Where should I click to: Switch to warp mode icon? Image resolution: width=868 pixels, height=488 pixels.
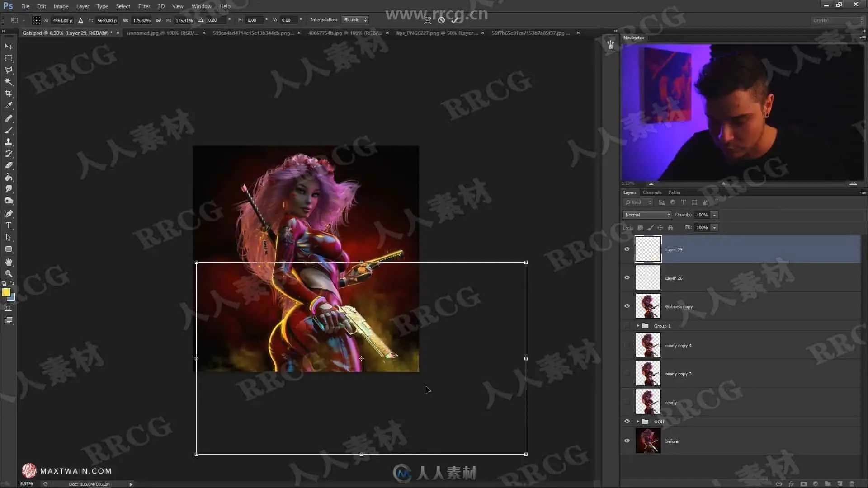428,20
